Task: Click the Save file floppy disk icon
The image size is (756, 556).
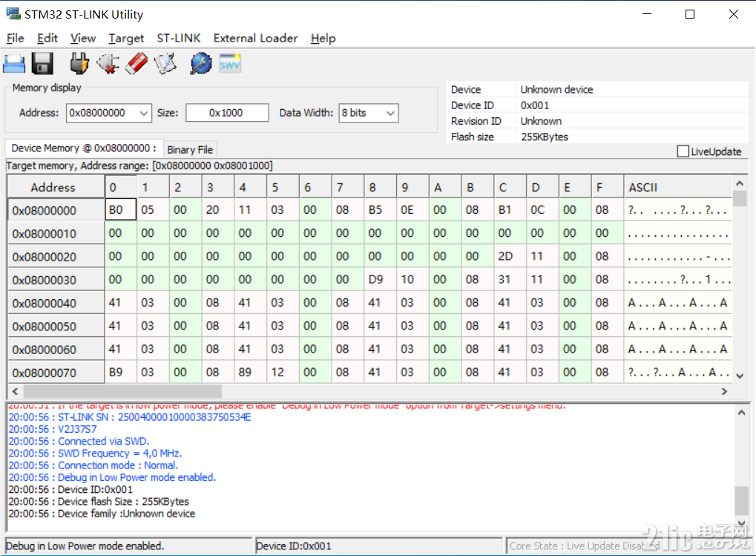Action: [x=42, y=64]
